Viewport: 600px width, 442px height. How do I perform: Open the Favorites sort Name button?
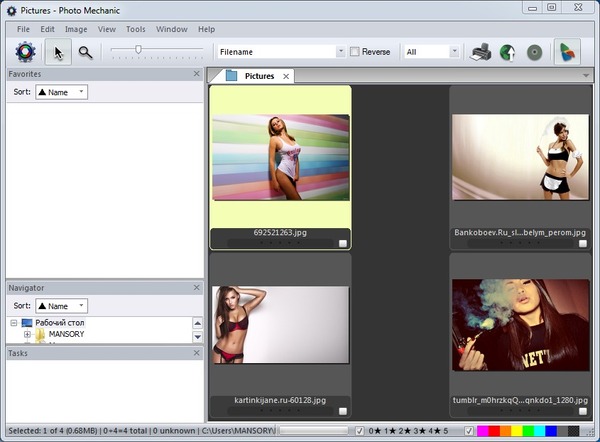click(61, 92)
